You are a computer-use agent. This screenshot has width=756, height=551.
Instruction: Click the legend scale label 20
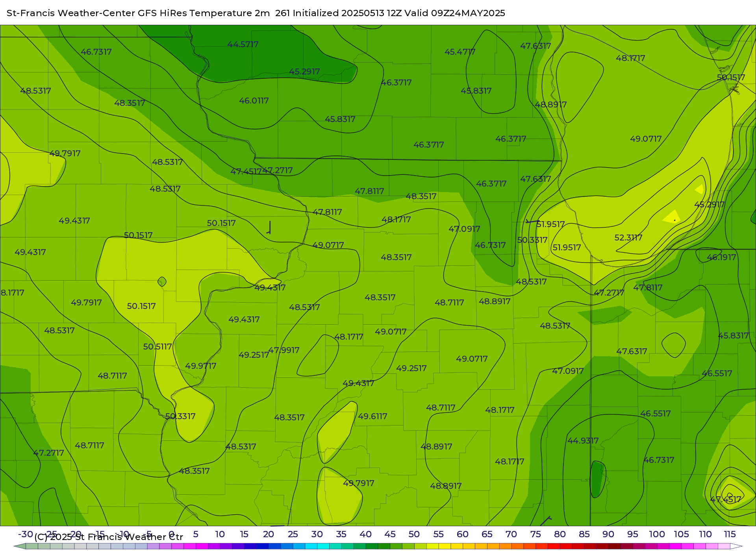(x=269, y=534)
